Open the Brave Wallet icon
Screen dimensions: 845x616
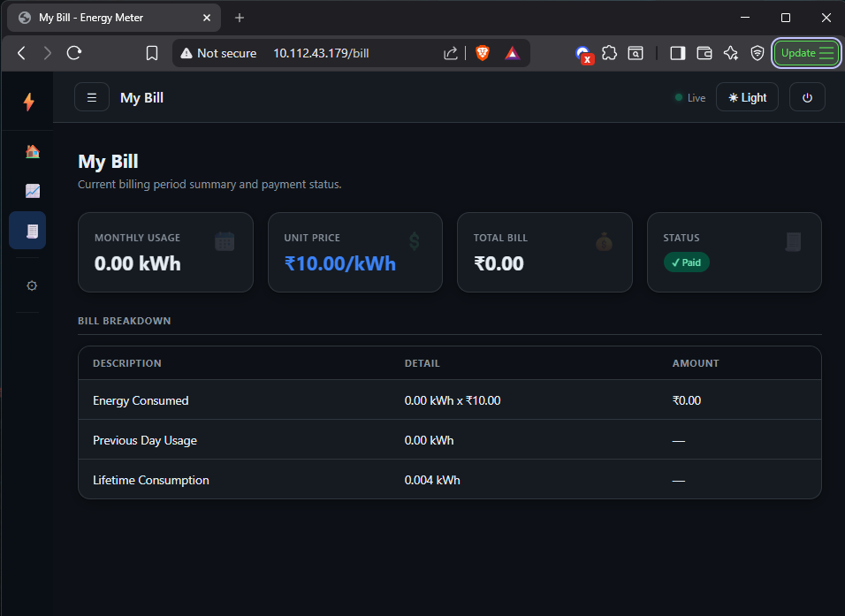tap(704, 53)
